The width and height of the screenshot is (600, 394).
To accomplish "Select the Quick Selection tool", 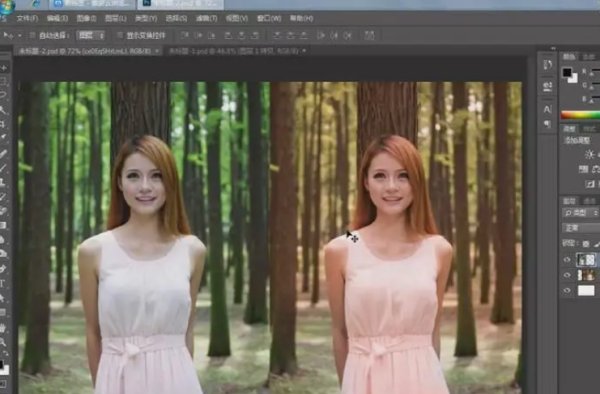I will [x=4, y=110].
